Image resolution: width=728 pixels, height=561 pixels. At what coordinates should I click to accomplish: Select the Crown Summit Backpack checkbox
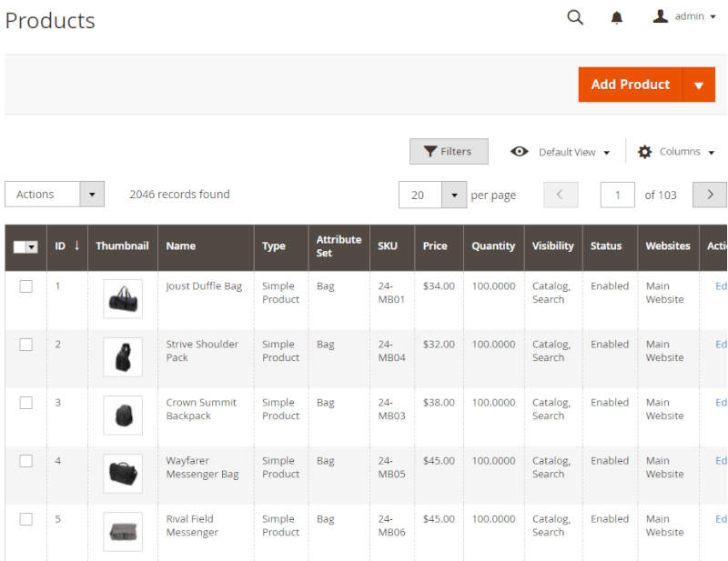[26, 403]
